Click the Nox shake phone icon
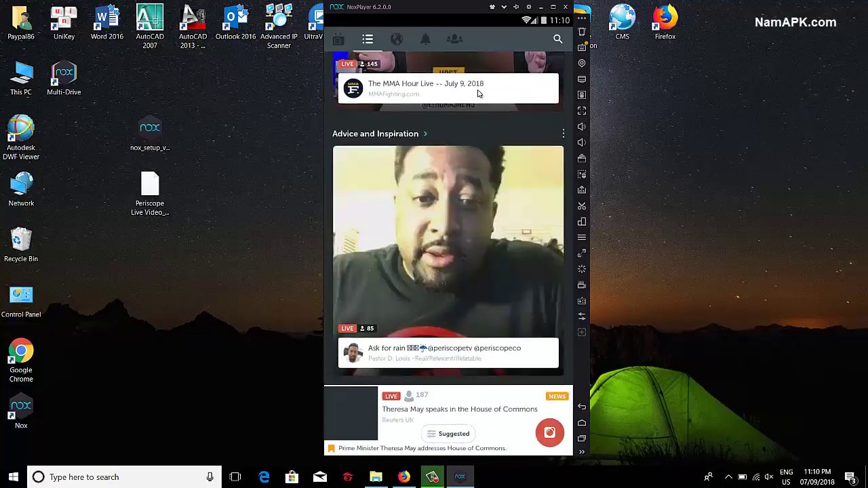Viewport: 868px width, 488px height. (x=582, y=32)
